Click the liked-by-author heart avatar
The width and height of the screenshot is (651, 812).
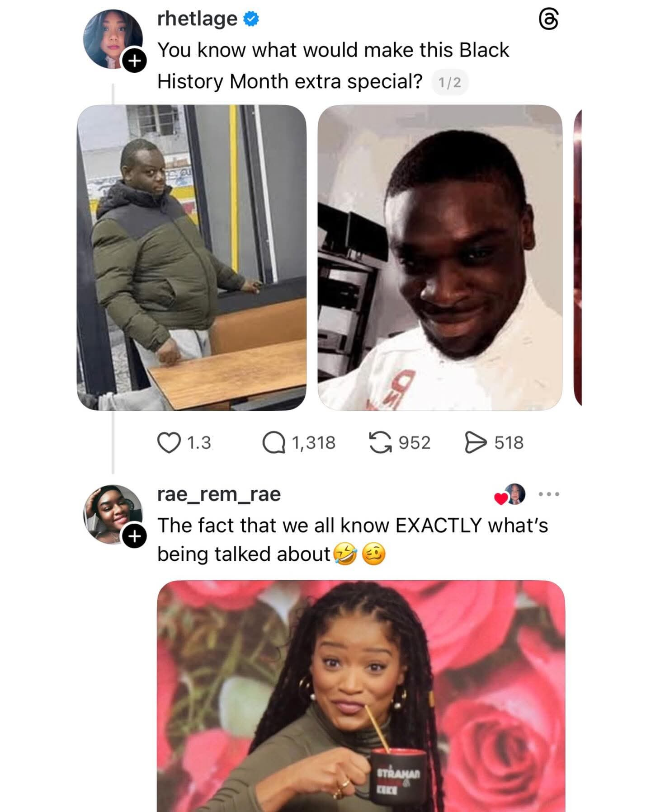click(510, 494)
